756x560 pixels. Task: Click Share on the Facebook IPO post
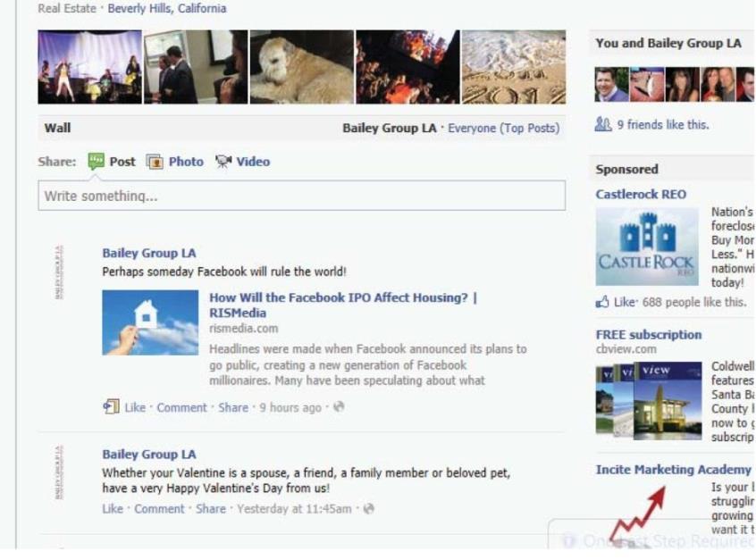click(x=233, y=407)
